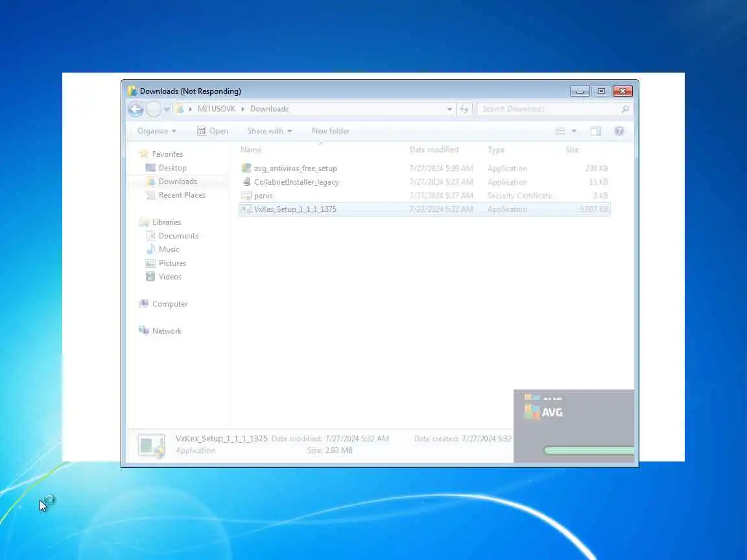Maximize the Downloads window
Screen dimensions: 747x560
pyautogui.click(x=601, y=91)
